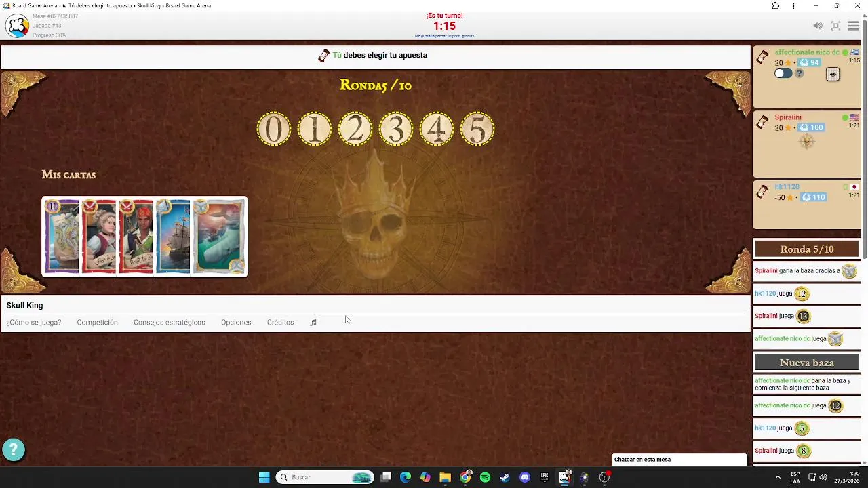Click the green card 5 icon in log
868x488 pixels.
coord(802,428)
